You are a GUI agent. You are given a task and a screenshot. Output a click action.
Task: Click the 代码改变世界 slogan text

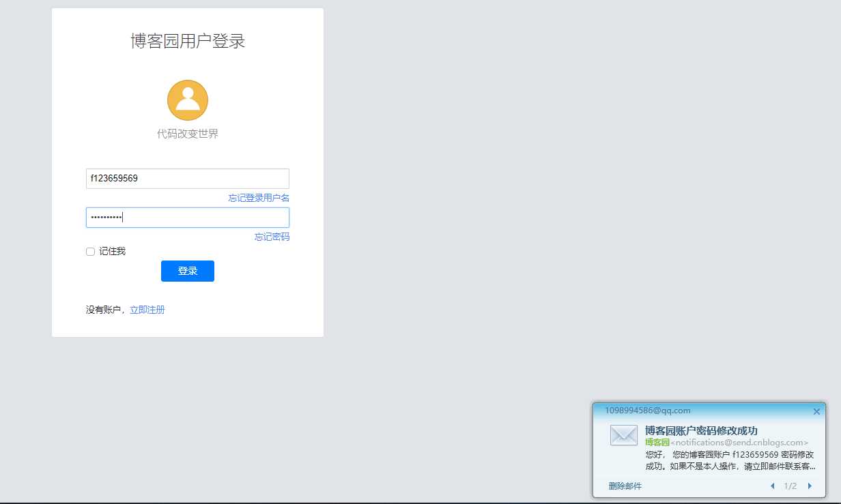tap(188, 134)
